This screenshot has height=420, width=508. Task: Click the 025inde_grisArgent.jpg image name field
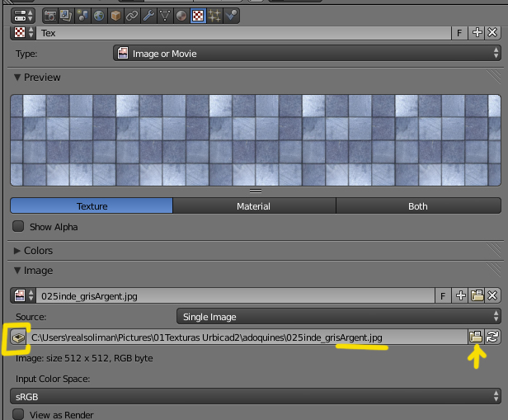(x=235, y=295)
